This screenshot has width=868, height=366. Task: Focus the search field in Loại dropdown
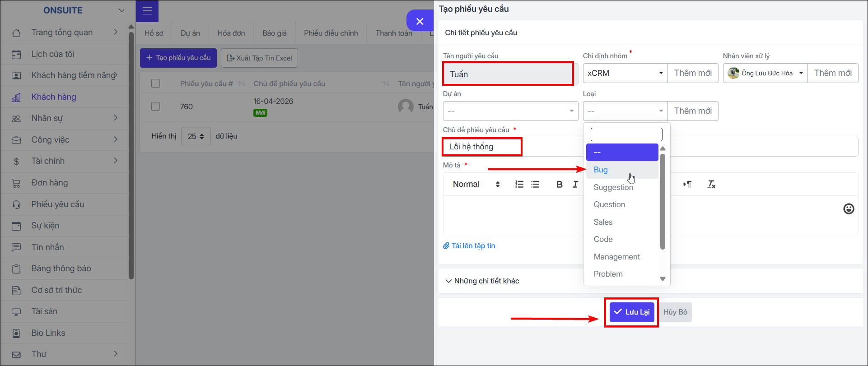[626, 134]
